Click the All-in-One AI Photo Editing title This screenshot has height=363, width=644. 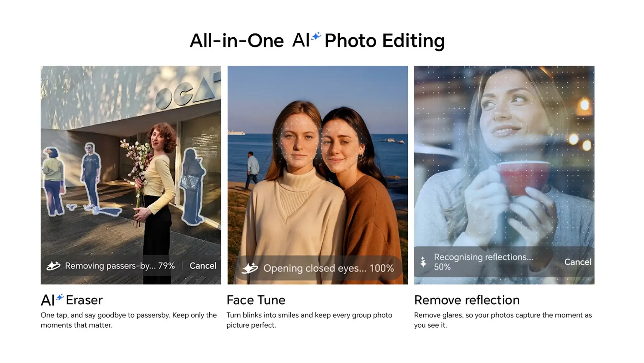click(317, 41)
